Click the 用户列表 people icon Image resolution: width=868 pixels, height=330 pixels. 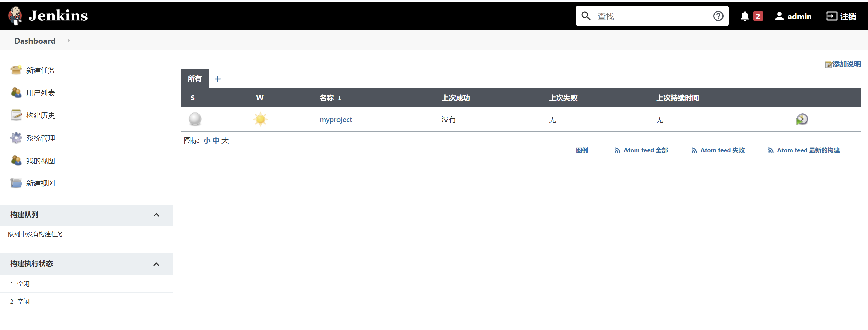(x=16, y=92)
